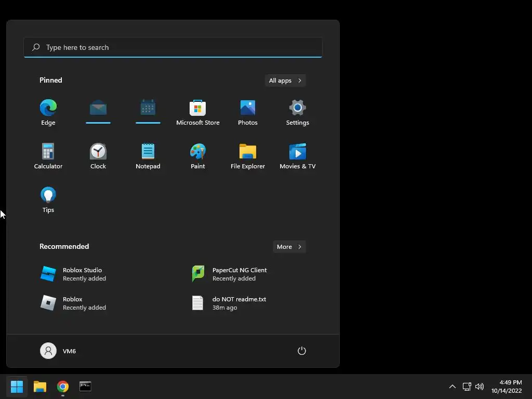Open the Command Prompt taskbar icon

(x=85, y=387)
